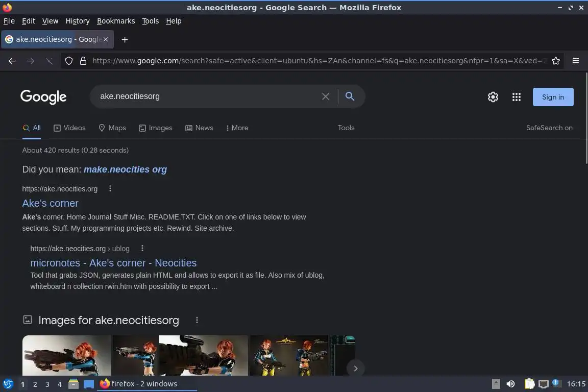Open the tracking protection shield icon
Image resolution: width=588 pixels, height=392 pixels.
pyautogui.click(x=68, y=61)
